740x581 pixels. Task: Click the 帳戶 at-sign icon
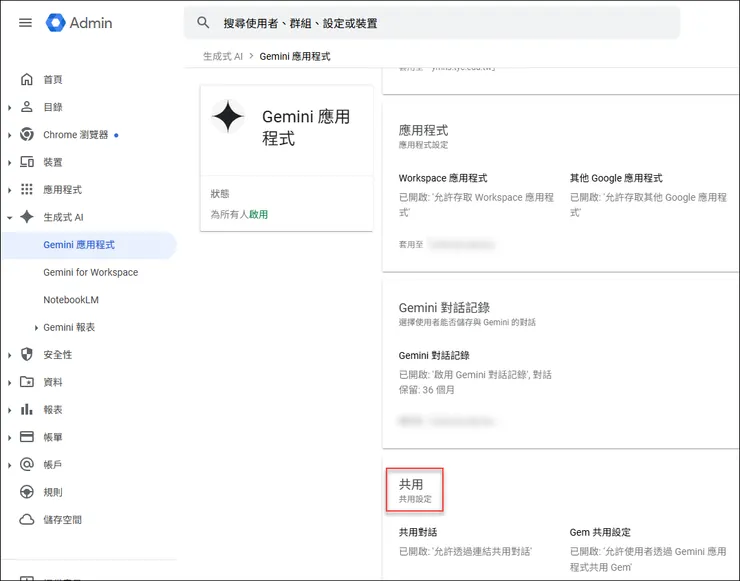[x=27, y=464]
